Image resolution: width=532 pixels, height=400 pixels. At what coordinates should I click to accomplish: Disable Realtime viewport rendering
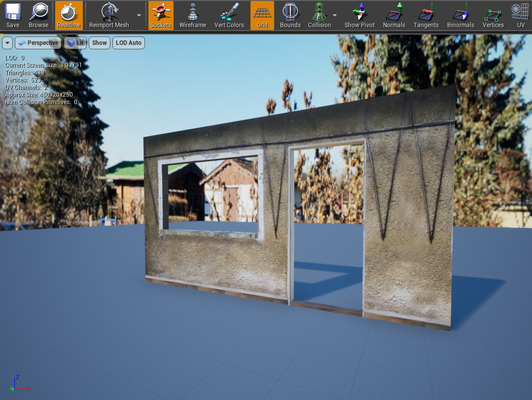click(69, 15)
